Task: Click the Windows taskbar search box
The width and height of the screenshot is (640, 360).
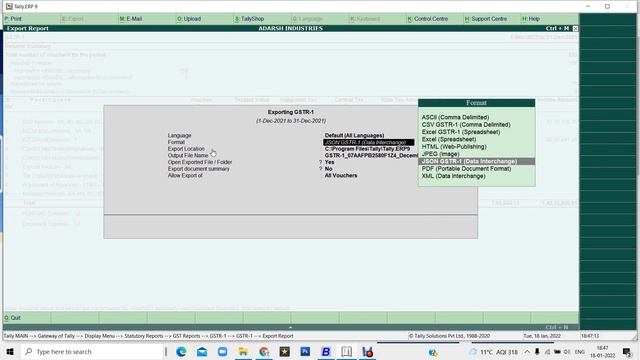Action: (x=92, y=352)
